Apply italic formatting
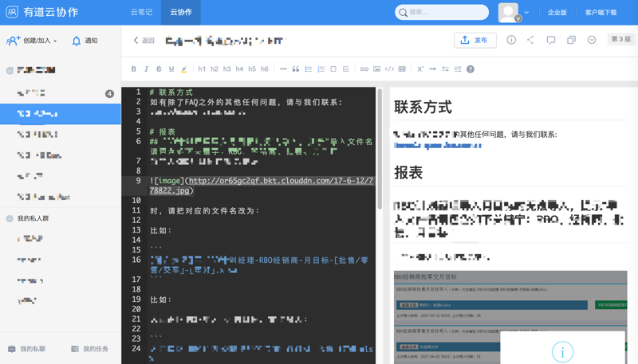638x364 pixels. 146,69
